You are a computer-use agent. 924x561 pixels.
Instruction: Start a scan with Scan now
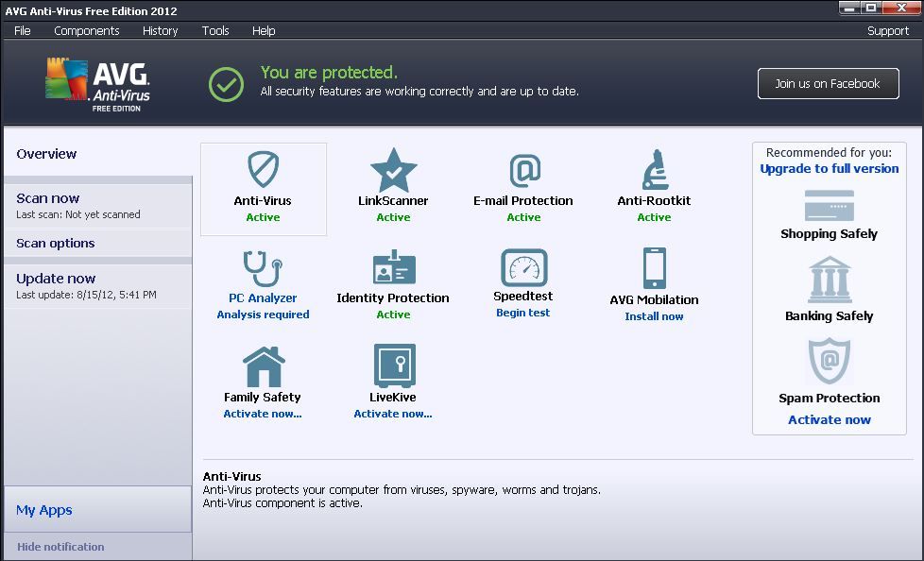(48, 198)
